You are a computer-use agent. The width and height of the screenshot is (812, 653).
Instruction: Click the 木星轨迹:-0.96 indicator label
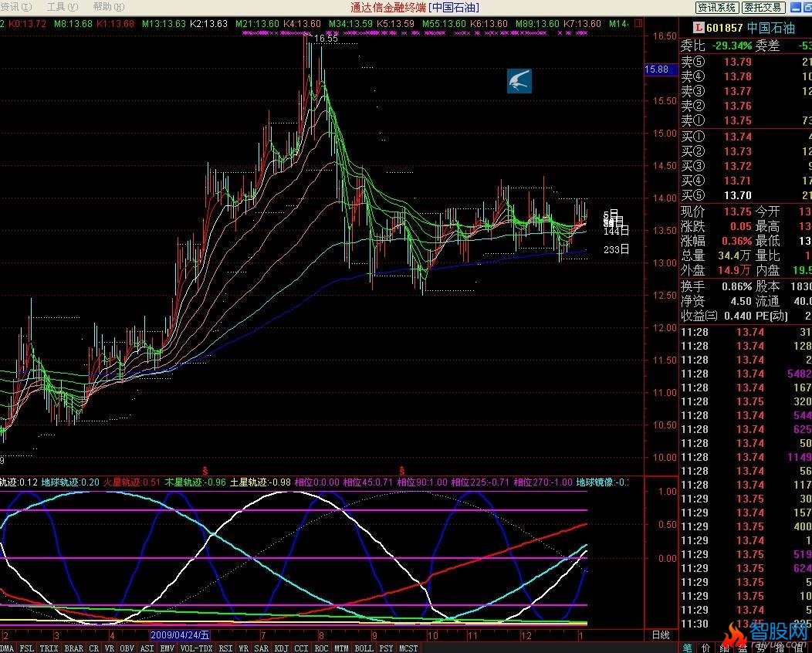(x=195, y=482)
